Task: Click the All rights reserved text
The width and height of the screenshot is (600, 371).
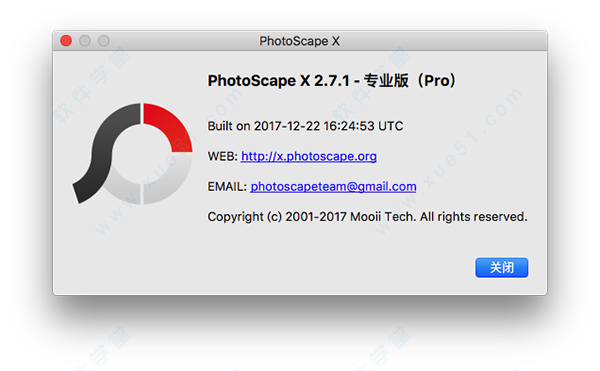Action: coord(474,217)
